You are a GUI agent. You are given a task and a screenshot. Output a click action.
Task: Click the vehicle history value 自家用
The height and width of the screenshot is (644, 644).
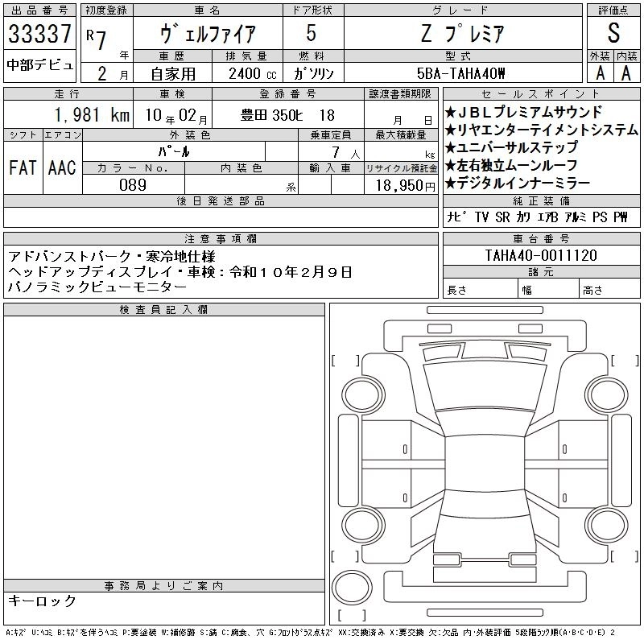pos(173,74)
